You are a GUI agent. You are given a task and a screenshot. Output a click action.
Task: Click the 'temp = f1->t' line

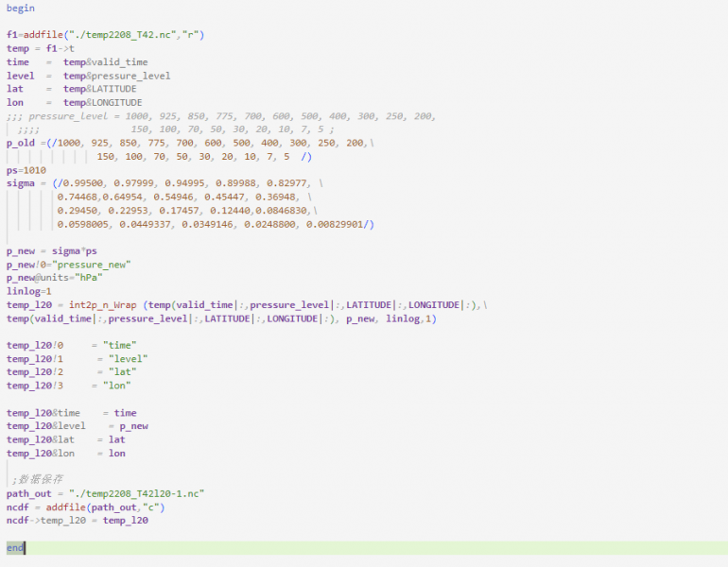click(41, 48)
